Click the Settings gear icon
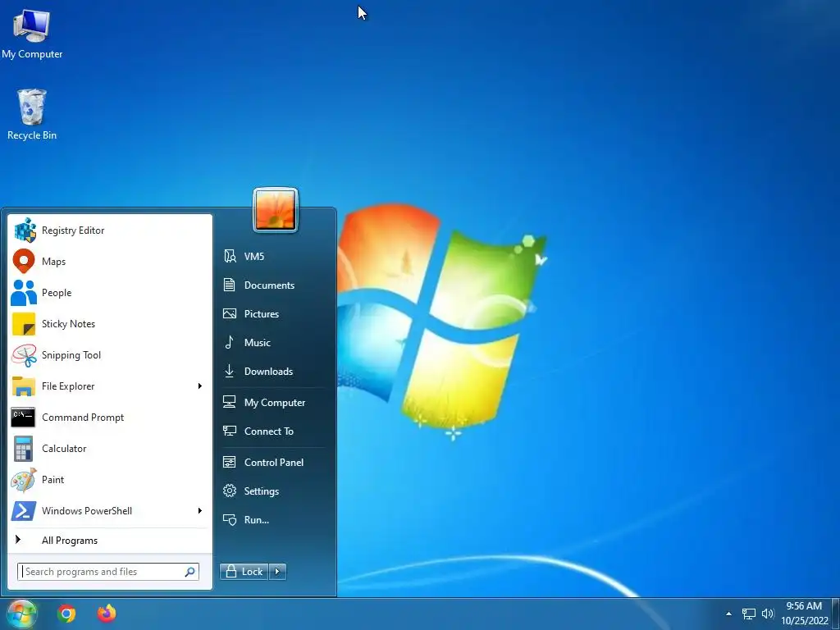Image resolution: width=840 pixels, height=630 pixels. coord(230,491)
